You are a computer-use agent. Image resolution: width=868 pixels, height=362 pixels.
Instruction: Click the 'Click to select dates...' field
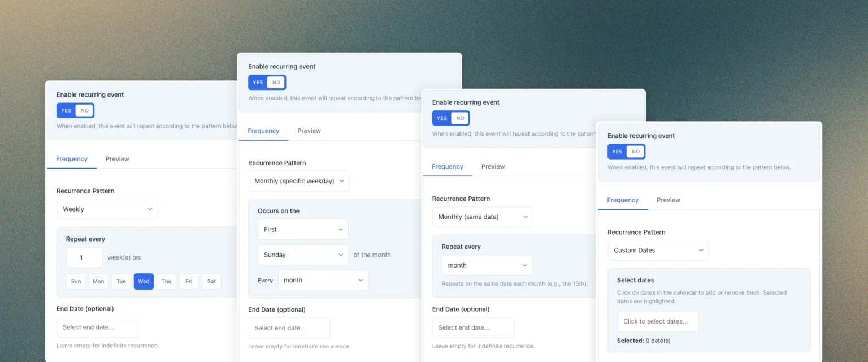[658, 321]
